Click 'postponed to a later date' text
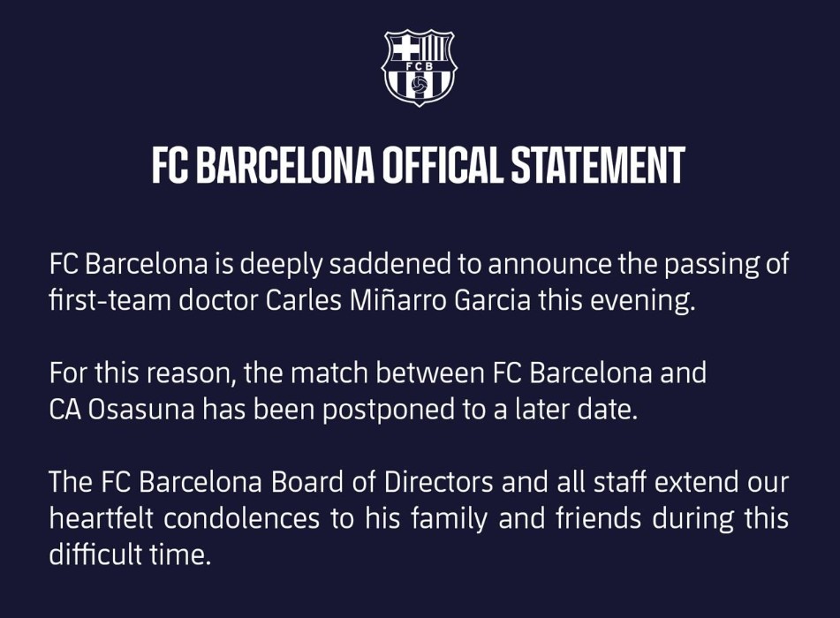The width and height of the screenshot is (840, 618). pyautogui.click(x=479, y=411)
